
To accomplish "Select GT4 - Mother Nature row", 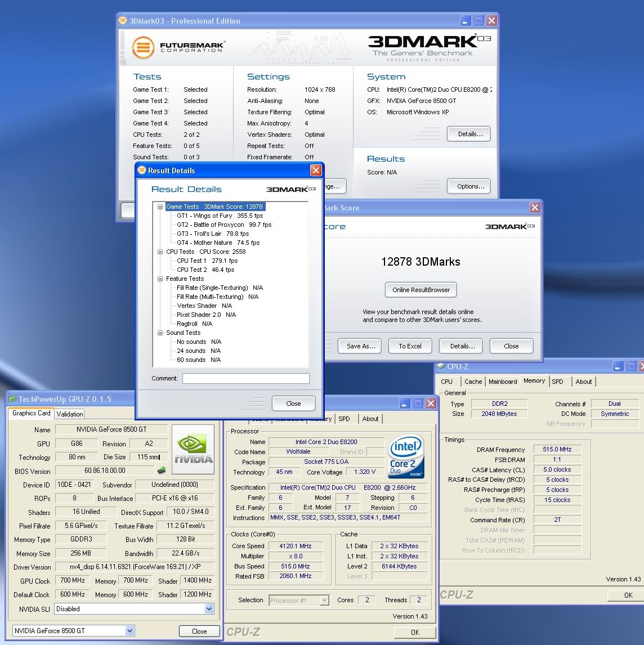I will 218,243.
